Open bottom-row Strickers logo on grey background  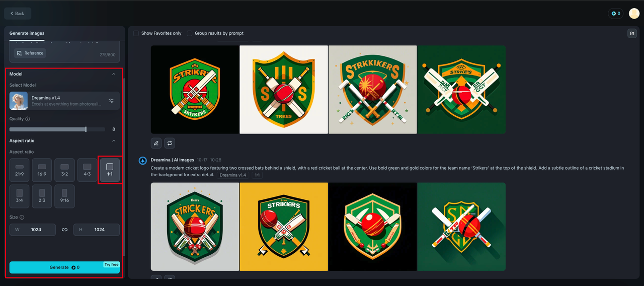[195, 227]
